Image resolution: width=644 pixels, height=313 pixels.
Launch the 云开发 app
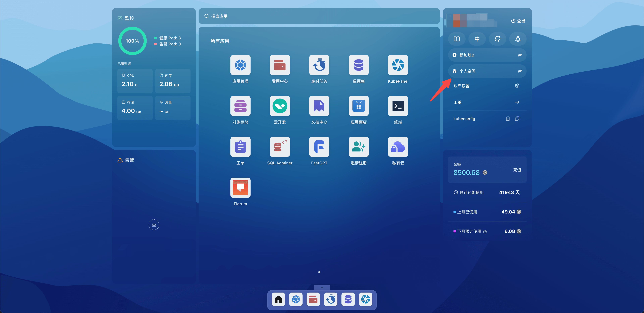pos(280,106)
